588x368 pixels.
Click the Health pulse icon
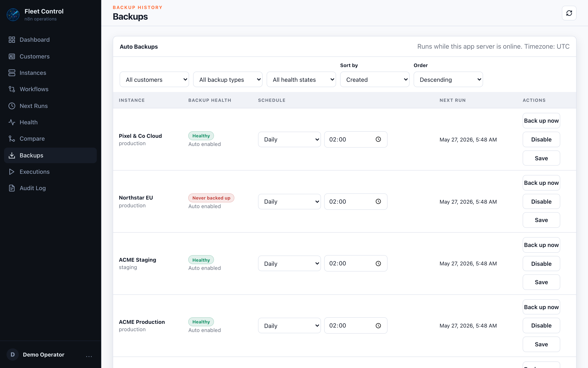click(12, 122)
